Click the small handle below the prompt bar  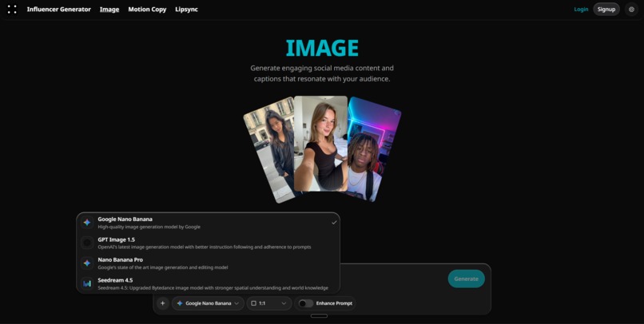click(x=319, y=316)
